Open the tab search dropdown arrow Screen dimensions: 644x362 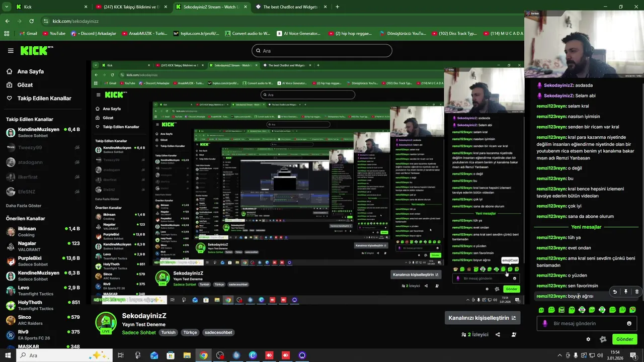click(x=7, y=7)
